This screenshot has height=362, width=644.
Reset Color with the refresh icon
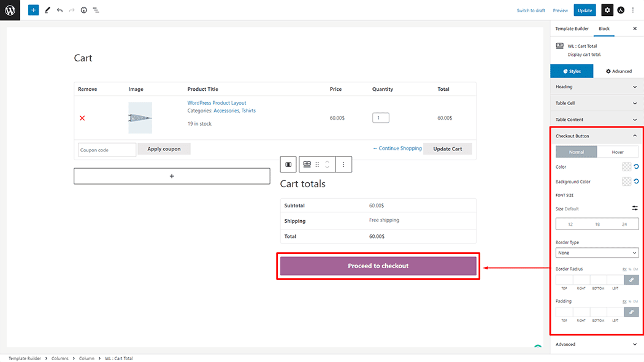(635, 167)
